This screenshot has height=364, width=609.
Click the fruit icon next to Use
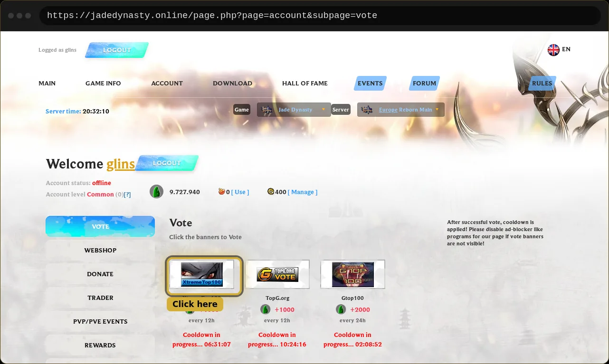[x=221, y=192]
